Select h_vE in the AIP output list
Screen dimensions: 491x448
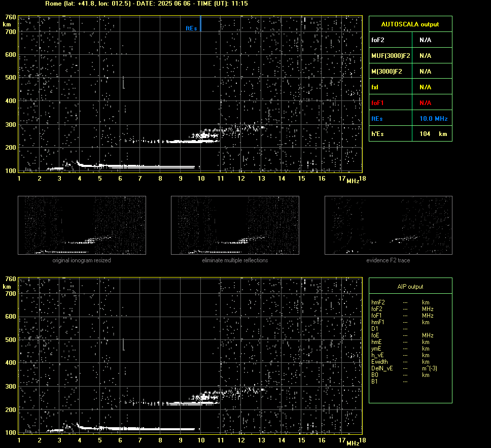pos(377,355)
